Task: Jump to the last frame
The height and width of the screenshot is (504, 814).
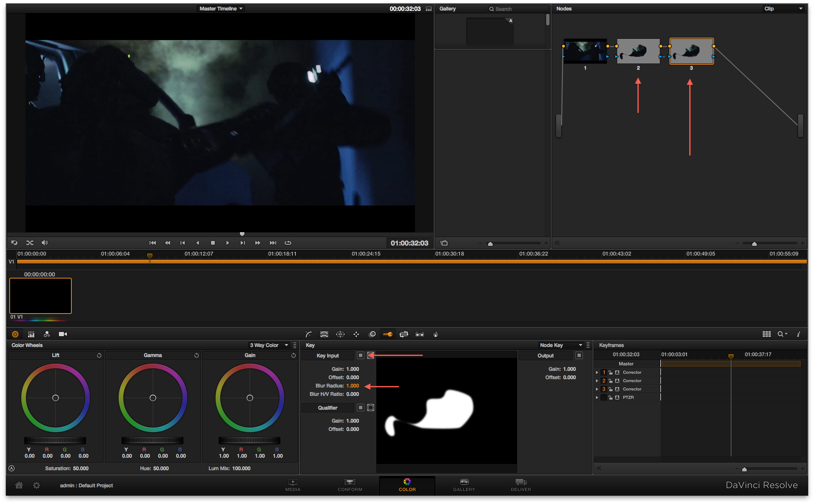Action: click(273, 243)
